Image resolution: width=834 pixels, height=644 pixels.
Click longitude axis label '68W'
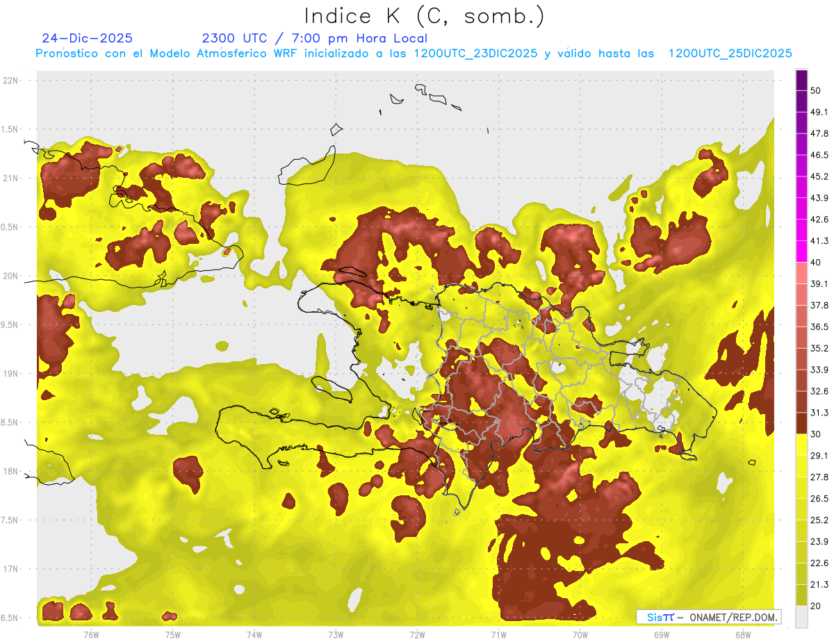(x=743, y=635)
